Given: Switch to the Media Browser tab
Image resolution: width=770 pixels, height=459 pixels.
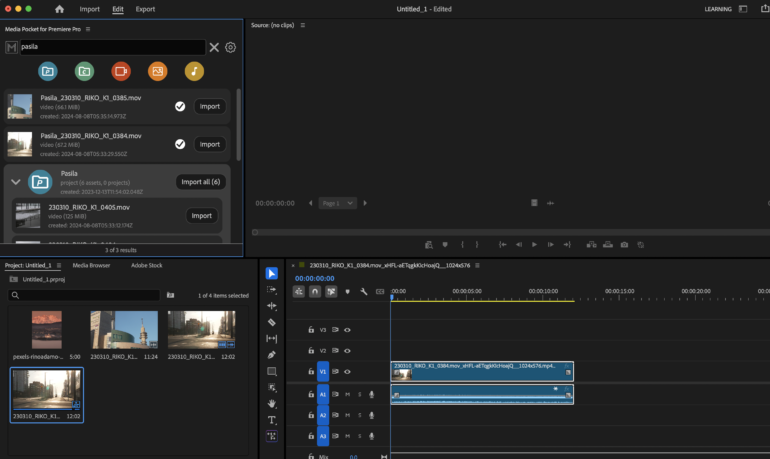Looking at the screenshot, I should click(91, 265).
